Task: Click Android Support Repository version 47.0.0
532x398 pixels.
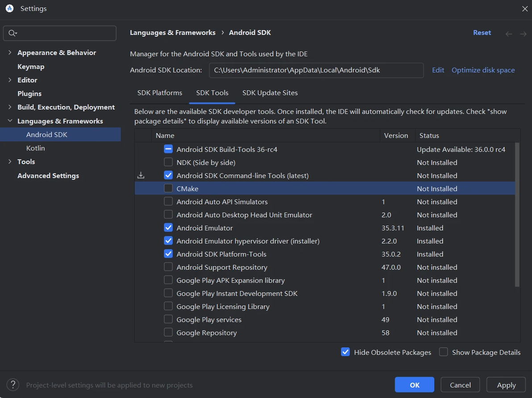Action: (391, 267)
